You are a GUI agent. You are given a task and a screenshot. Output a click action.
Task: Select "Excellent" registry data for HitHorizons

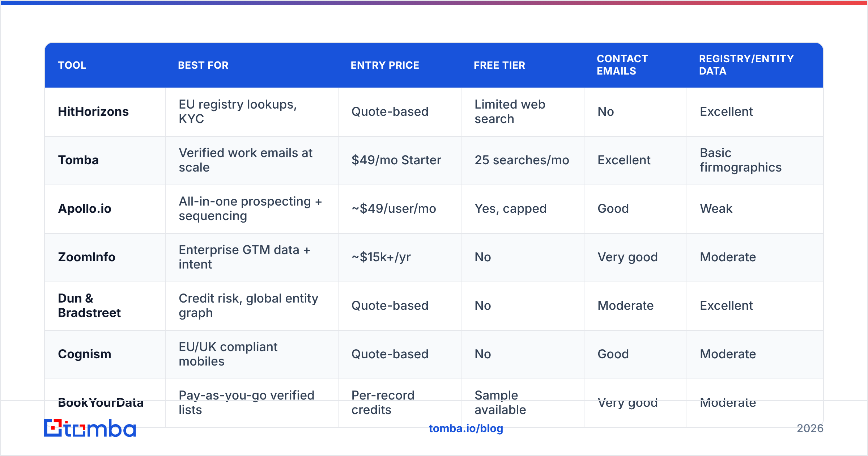click(726, 111)
